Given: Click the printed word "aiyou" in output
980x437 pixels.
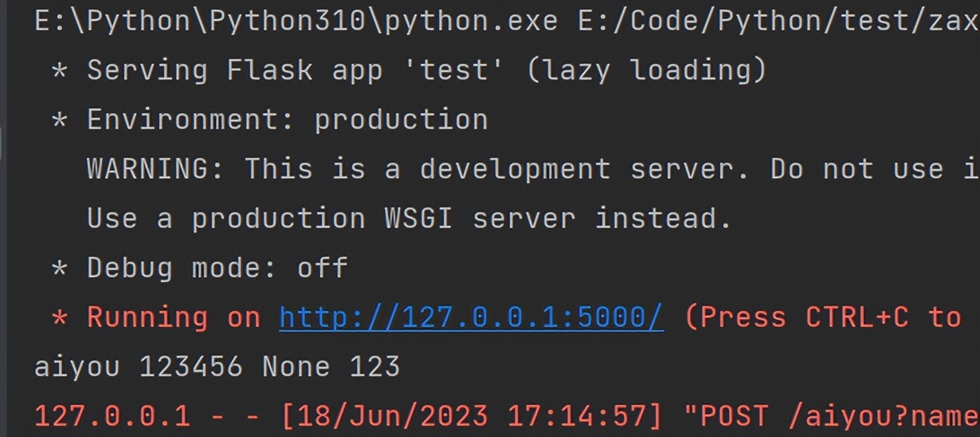Looking at the screenshot, I should tap(77, 367).
